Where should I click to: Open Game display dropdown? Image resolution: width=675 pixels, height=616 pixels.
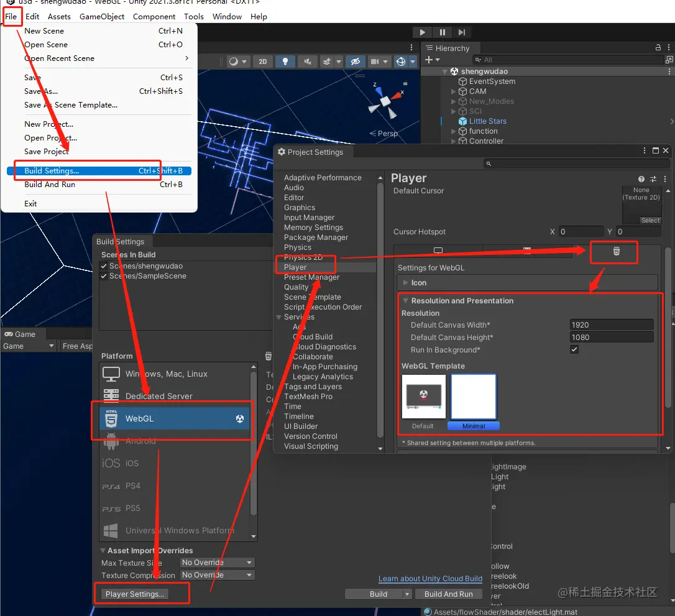(x=29, y=346)
